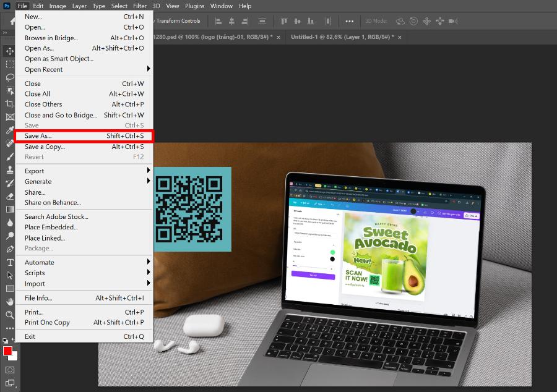Select the Hand tool
Screen dimensions: 557x392
click(x=10, y=301)
